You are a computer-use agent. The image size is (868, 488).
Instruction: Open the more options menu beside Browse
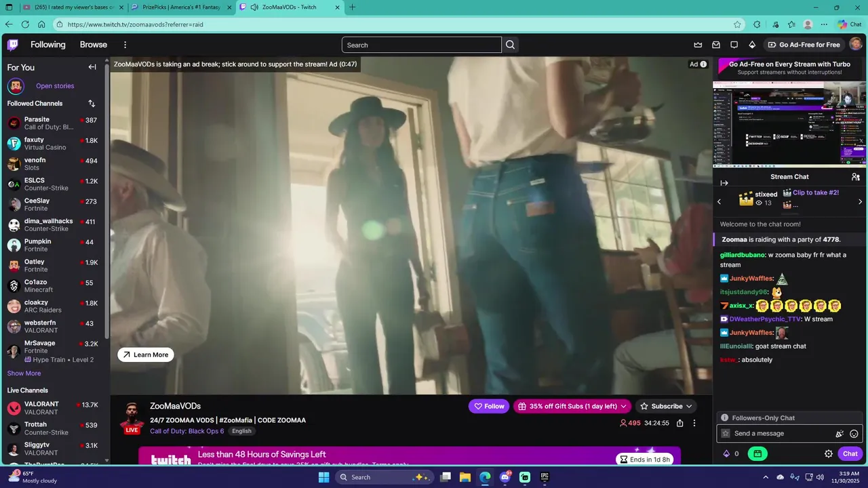tap(125, 45)
